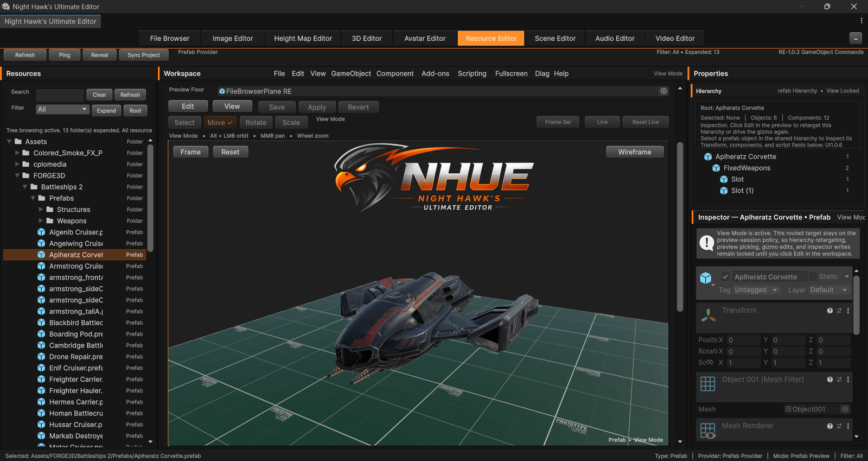
Task: Open the Scripting menu
Action: [x=472, y=74]
